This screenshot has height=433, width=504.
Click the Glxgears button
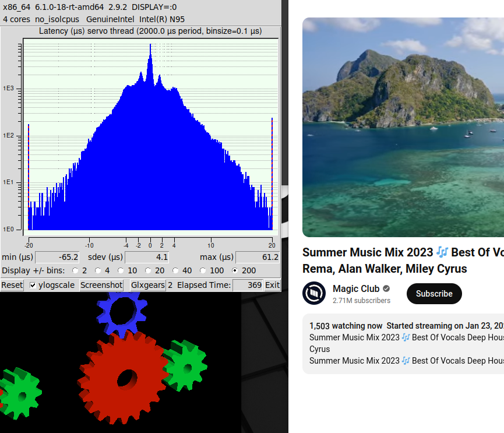[148, 285]
